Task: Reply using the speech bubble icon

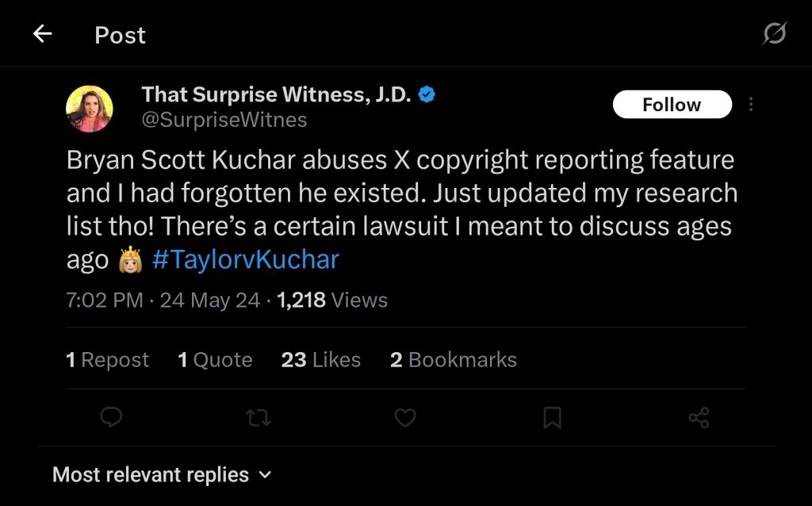Action: (x=112, y=417)
